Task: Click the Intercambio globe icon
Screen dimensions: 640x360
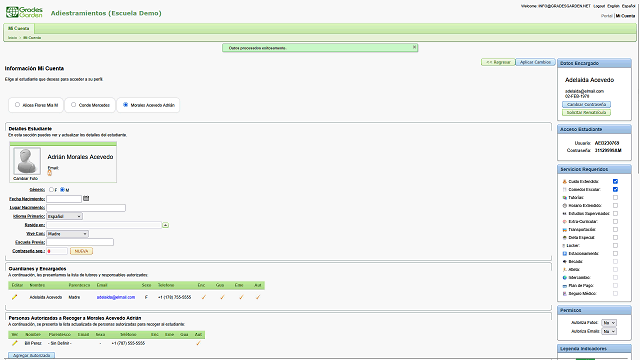Action: (x=564, y=278)
